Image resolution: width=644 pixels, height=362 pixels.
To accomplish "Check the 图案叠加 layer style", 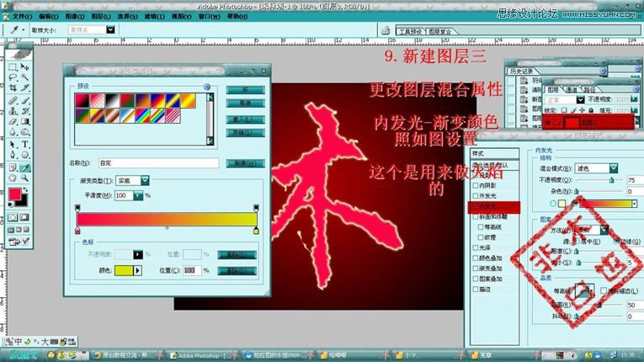I will (476, 279).
